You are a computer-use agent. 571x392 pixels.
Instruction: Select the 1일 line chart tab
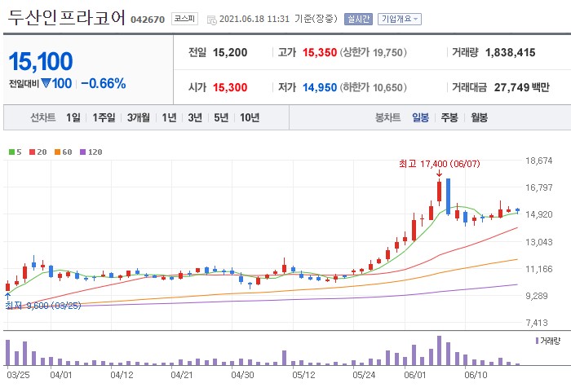coord(73,117)
